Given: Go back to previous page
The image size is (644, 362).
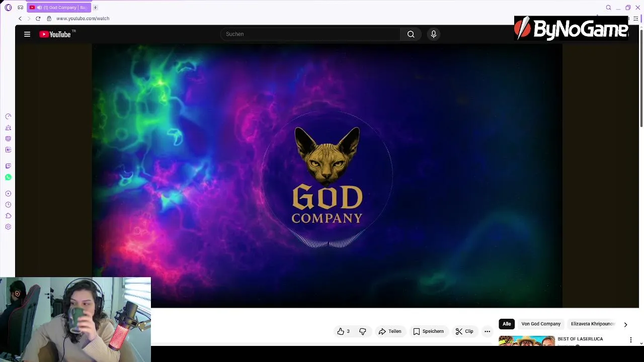Looking at the screenshot, I should click(20, 19).
